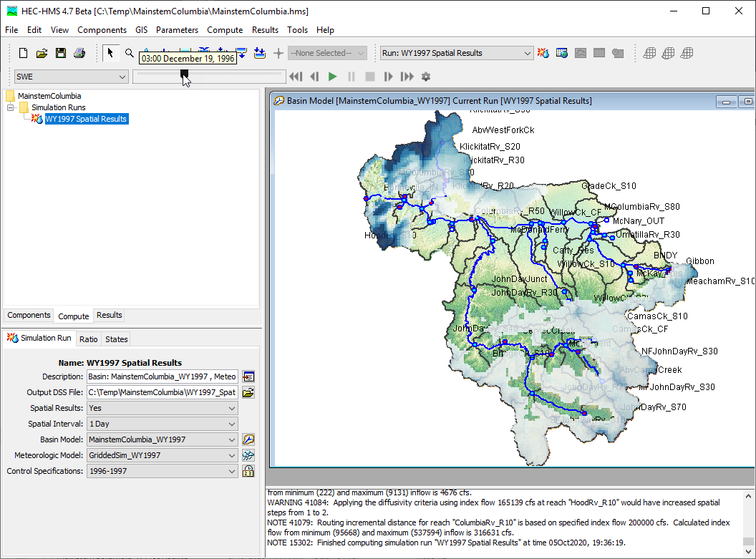The width and height of the screenshot is (756, 559).
Task: Open the SWE spatial result dropdown
Action: 71,77
